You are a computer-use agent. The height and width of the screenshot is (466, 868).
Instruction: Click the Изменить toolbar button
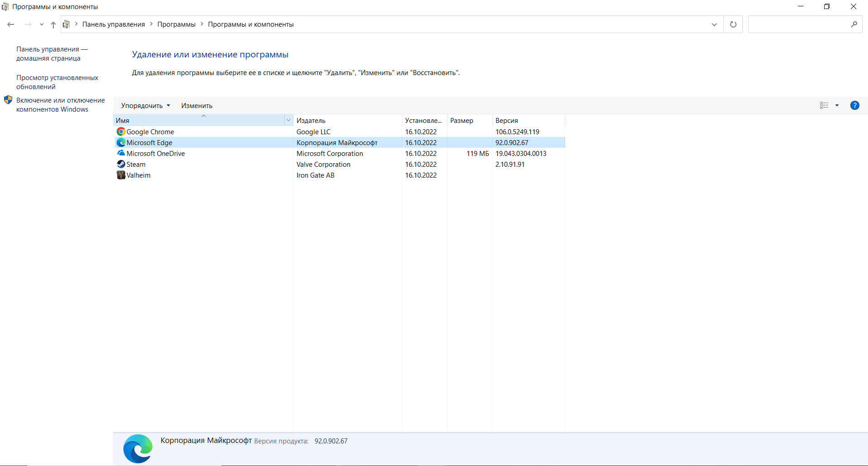(197, 105)
